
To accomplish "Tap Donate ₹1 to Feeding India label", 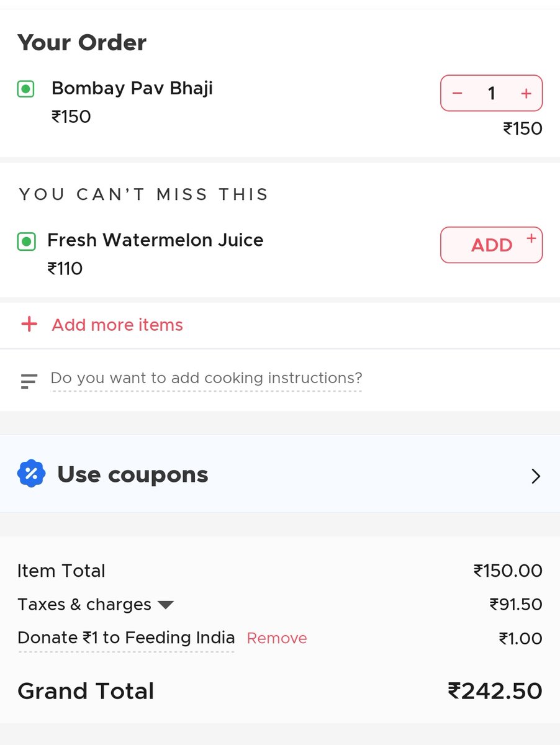I will (x=126, y=638).
